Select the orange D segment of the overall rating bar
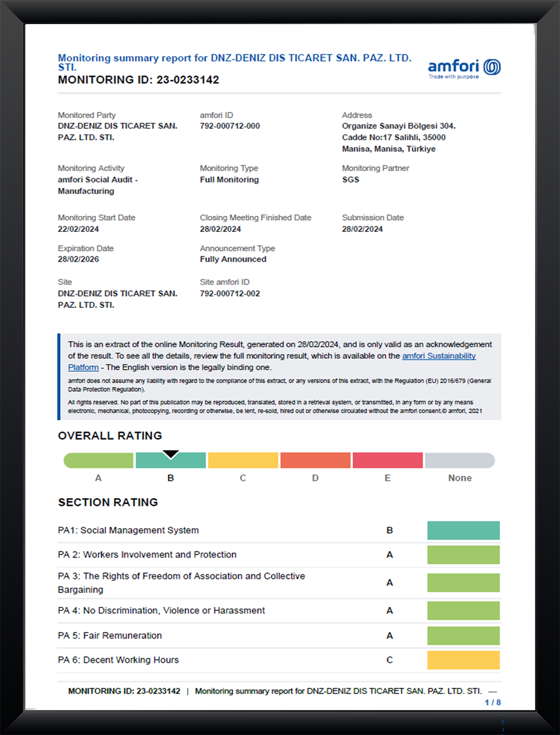This screenshot has height=735, width=560. pyautogui.click(x=315, y=461)
